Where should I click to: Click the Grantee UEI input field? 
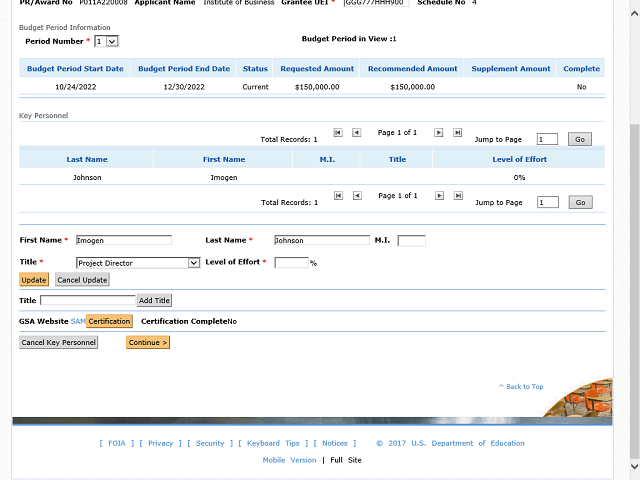pos(376,2)
